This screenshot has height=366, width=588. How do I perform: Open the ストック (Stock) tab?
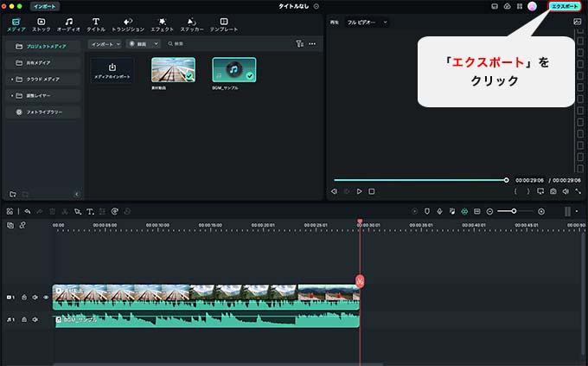[42, 25]
